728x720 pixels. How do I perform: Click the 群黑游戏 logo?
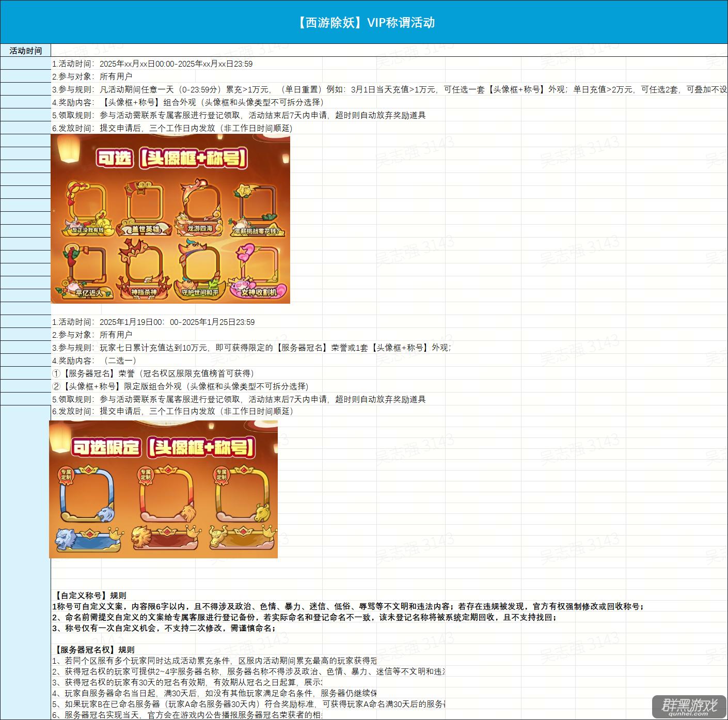pos(689,707)
